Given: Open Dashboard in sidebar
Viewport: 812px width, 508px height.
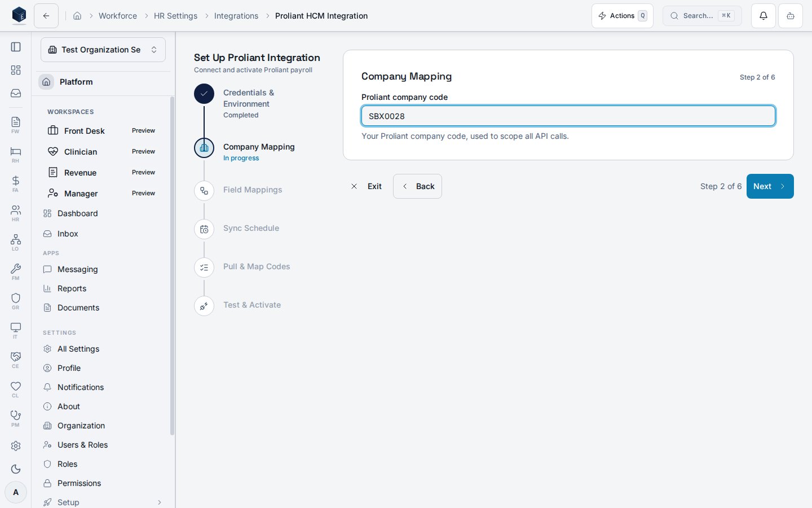Looking at the screenshot, I should click(x=103, y=213).
